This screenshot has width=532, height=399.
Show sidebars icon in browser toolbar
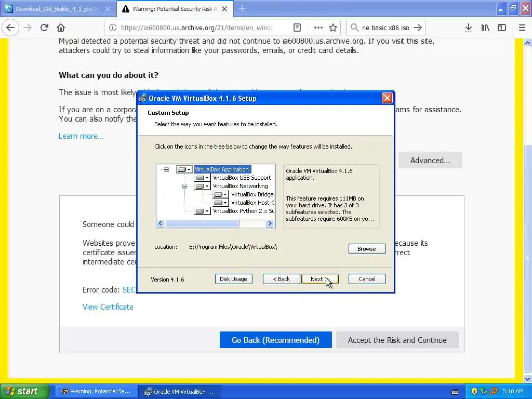click(502, 28)
